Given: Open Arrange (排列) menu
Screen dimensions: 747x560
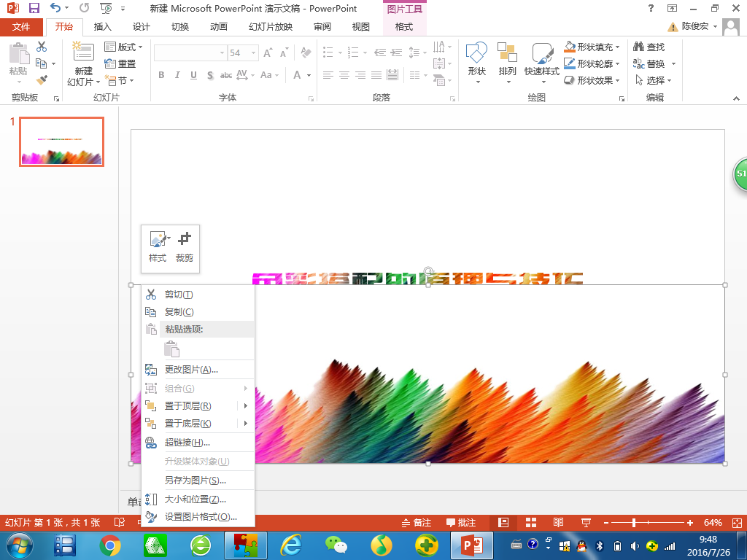Looking at the screenshot, I should pos(508,64).
